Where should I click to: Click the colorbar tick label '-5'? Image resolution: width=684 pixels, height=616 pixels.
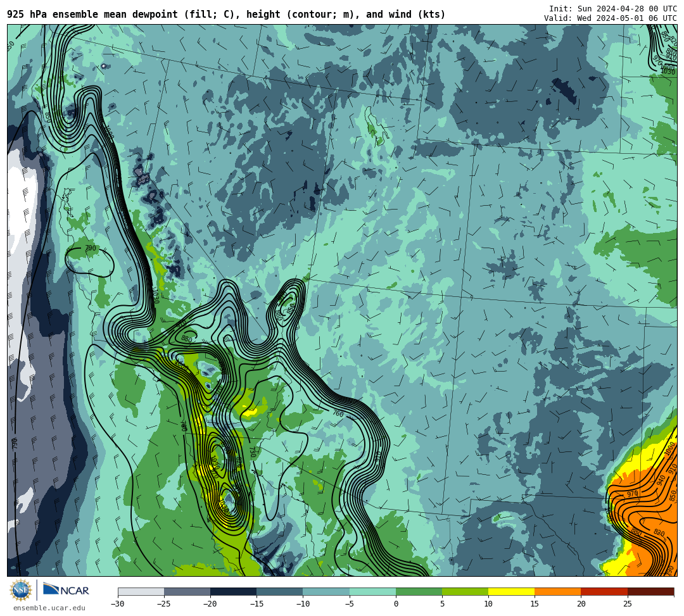tap(350, 604)
